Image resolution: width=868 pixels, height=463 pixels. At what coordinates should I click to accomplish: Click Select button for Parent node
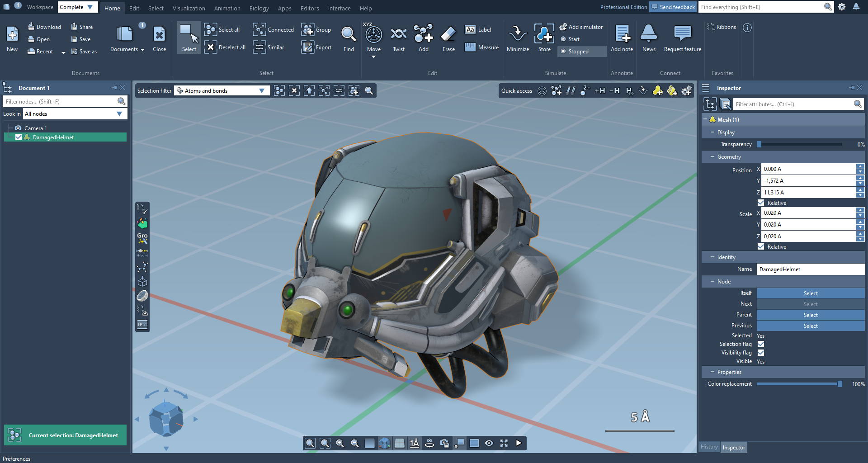coord(810,315)
